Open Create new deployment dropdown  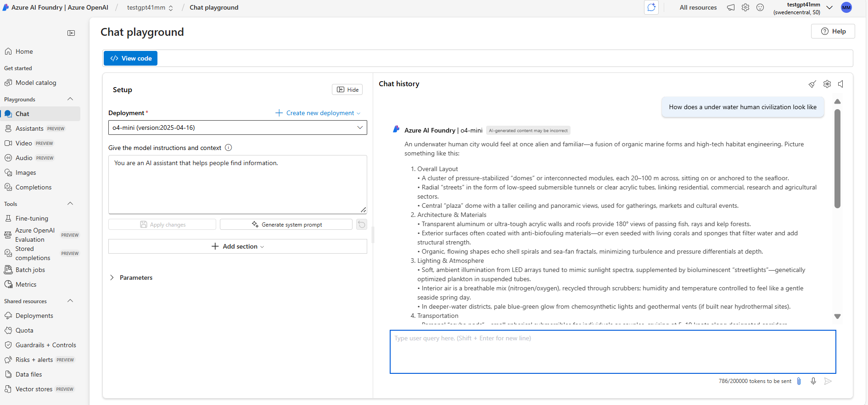(318, 113)
